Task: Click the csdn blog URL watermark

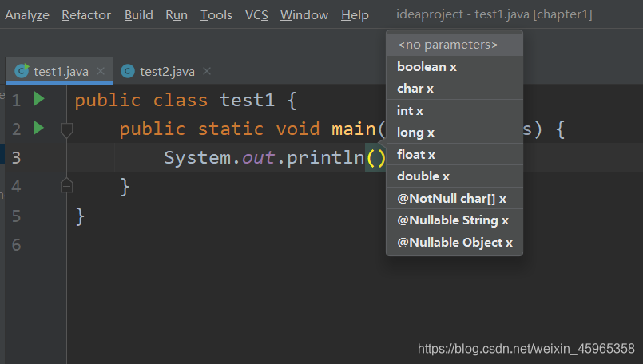Action: point(526,349)
